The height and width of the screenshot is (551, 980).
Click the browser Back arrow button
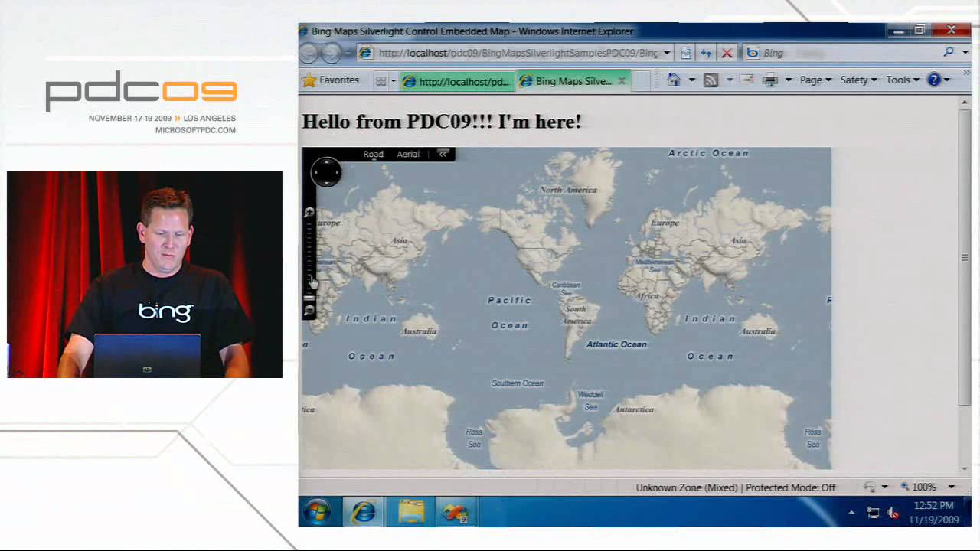[309, 53]
